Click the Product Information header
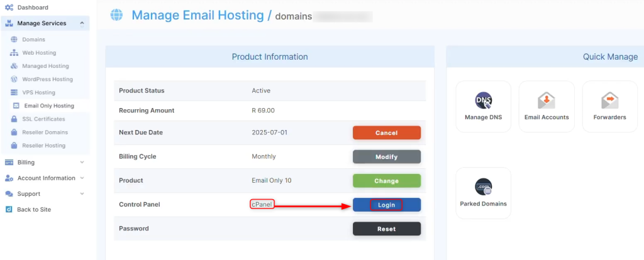The width and height of the screenshot is (644, 260). click(270, 57)
